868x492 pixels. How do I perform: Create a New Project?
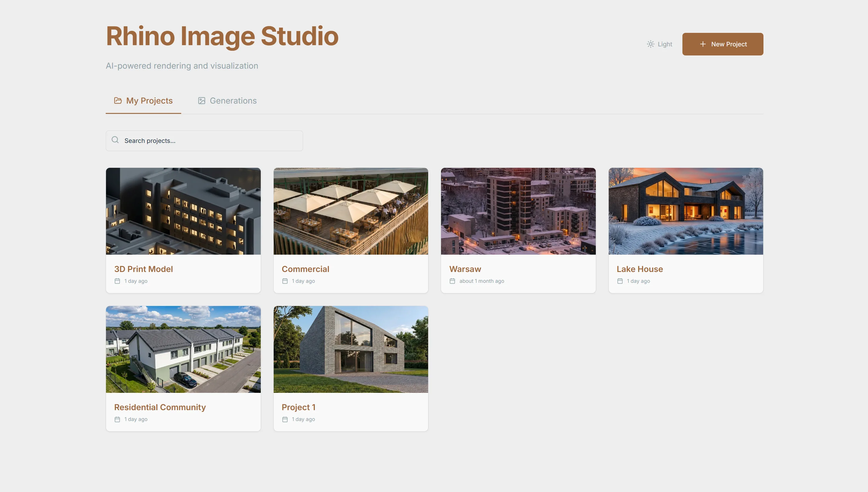(723, 44)
